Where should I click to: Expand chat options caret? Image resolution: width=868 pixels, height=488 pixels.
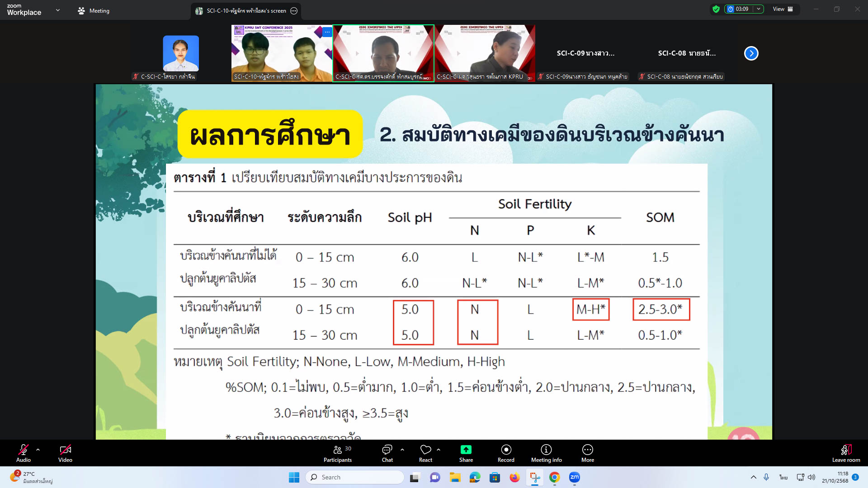coord(402,450)
